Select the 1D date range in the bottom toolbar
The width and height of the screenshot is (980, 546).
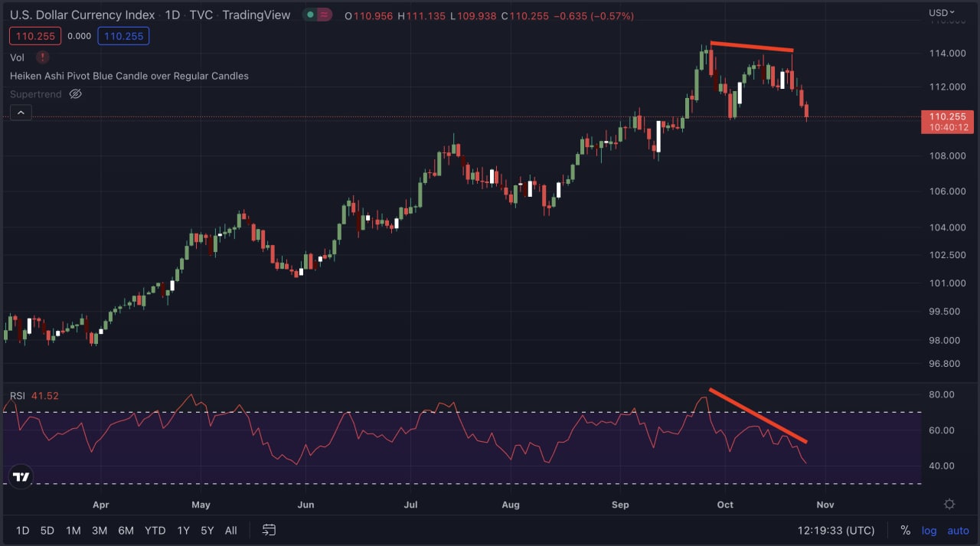tap(23, 531)
